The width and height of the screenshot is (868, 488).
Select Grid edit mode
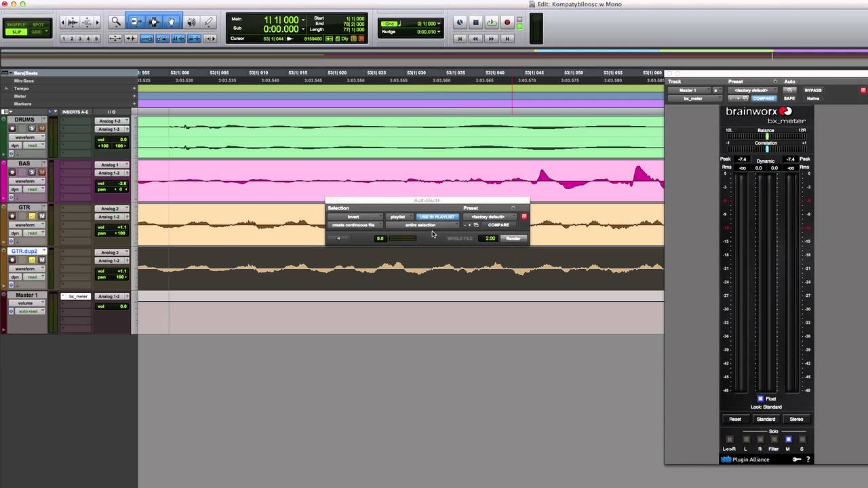pos(38,32)
